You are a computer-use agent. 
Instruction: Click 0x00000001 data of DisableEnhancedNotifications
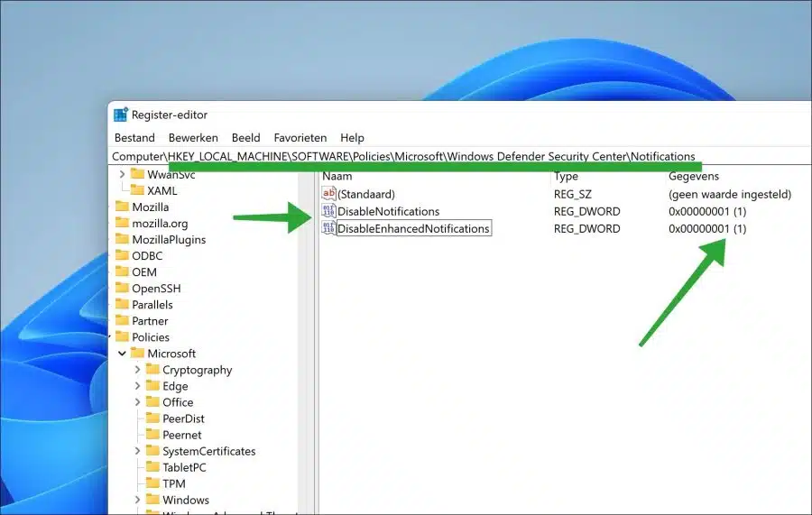[707, 228]
